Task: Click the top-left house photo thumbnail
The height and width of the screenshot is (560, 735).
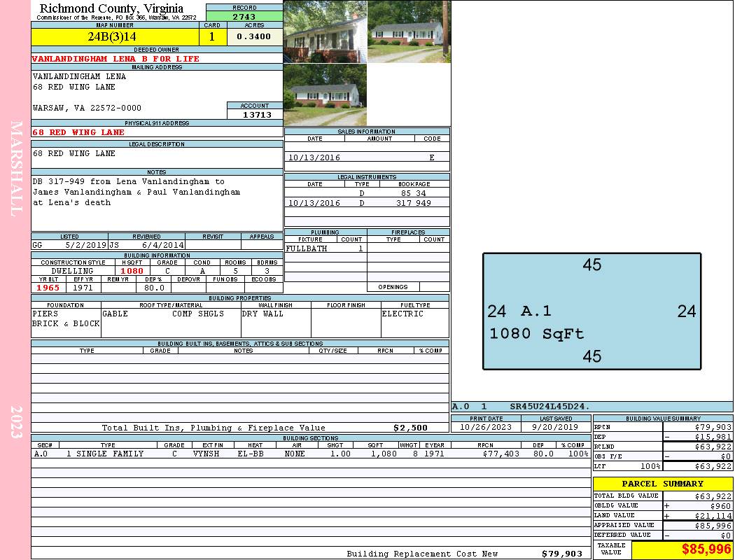Action: (325, 31)
